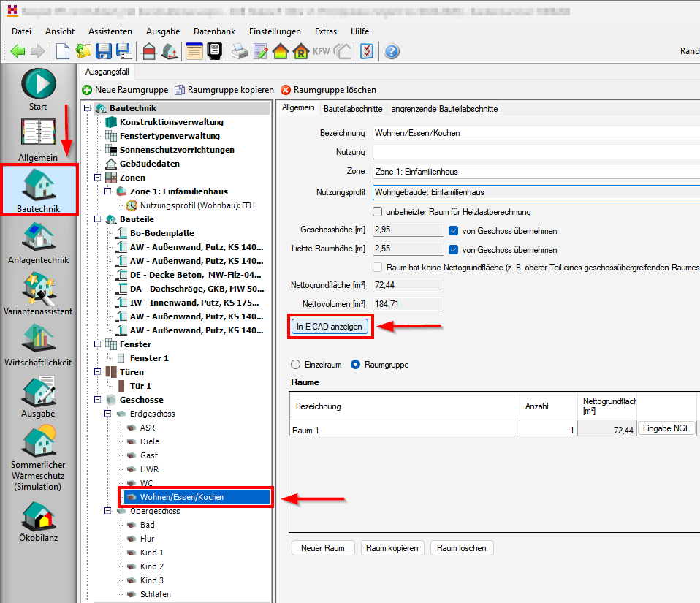Uncheck Geschosshöhe von Geschoss übernehmen
This screenshot has height=603, width=700.
[454, 230]
